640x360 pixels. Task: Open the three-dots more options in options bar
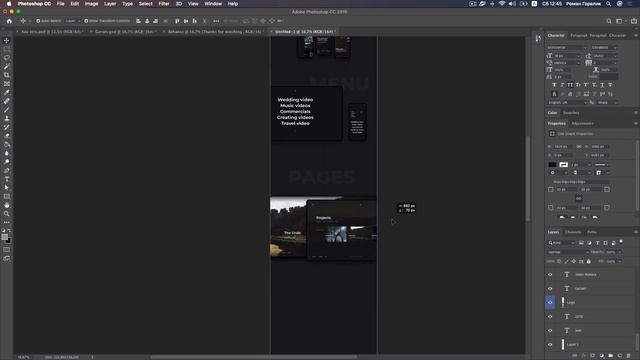216,21
